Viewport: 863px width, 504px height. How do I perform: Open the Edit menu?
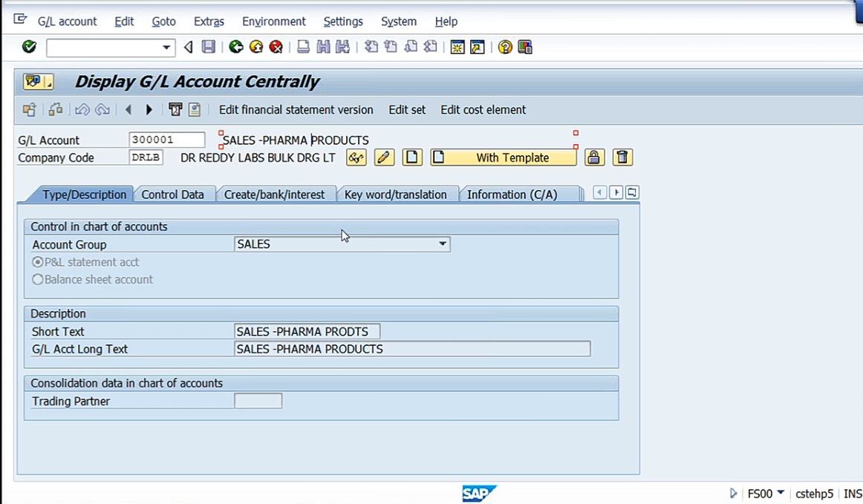pos(124,22)
